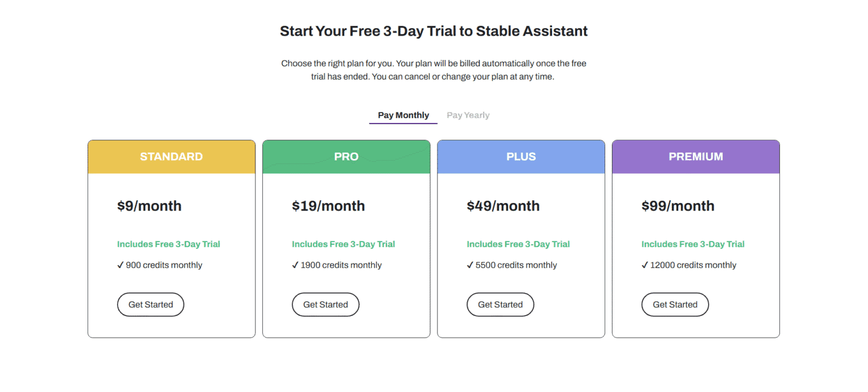Click the $9/month price text
Image resolution: width=868 pixels, height=392 pixels.
[149, 206]
